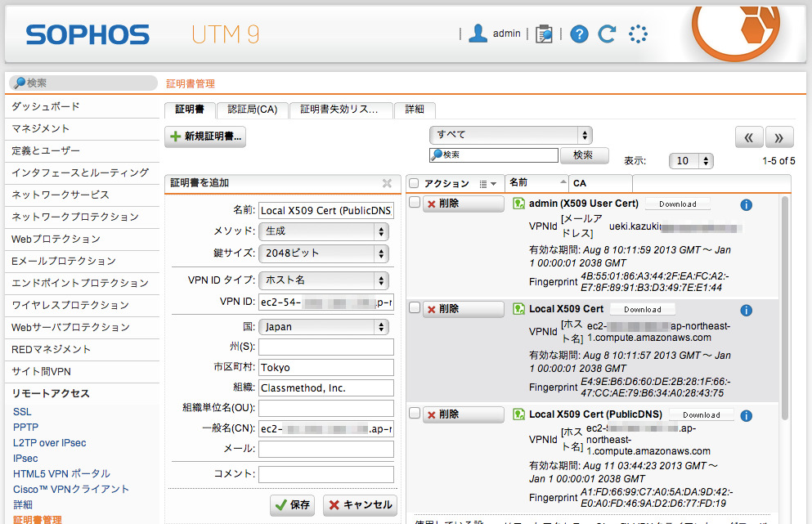Delete Local X509 Cert (PublicDNS) with 削除
812x524 pixels.
pyautogui.click(x=464, y=414)
